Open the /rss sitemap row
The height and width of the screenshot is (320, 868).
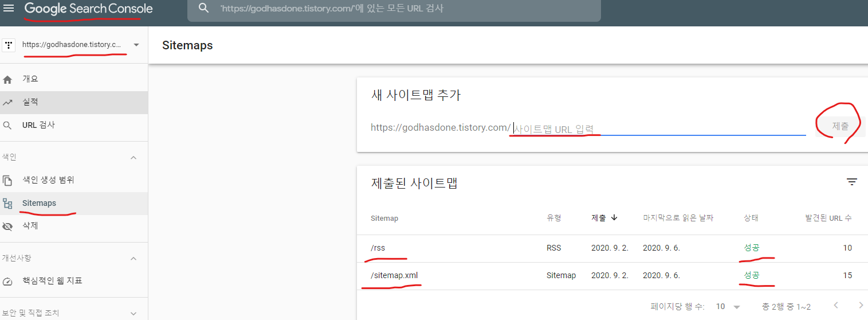click(612, 248)
